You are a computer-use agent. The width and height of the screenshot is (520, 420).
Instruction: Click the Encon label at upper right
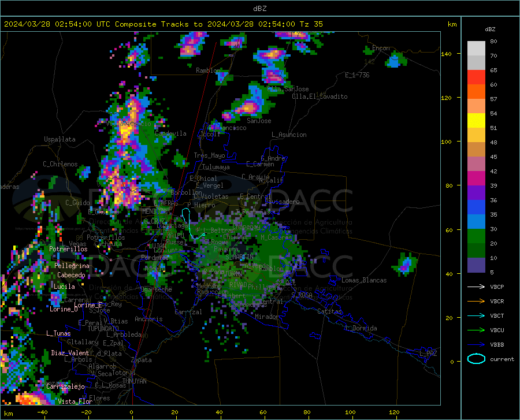(381, 48)
